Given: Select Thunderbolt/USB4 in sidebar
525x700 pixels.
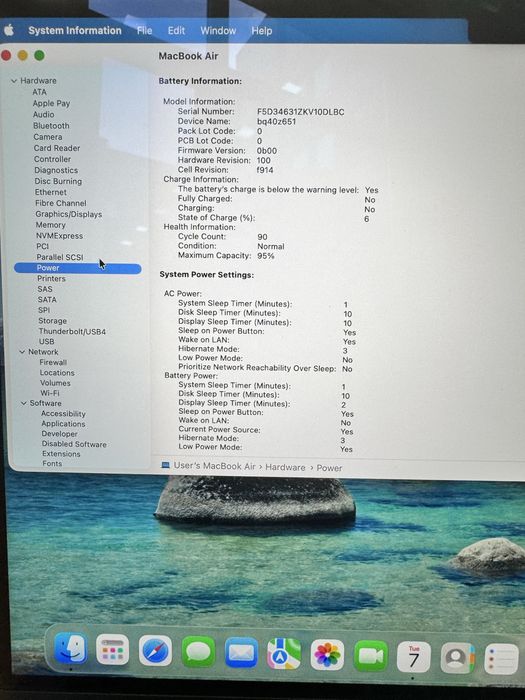Looking at the screenshot, I should pos(72,331).
